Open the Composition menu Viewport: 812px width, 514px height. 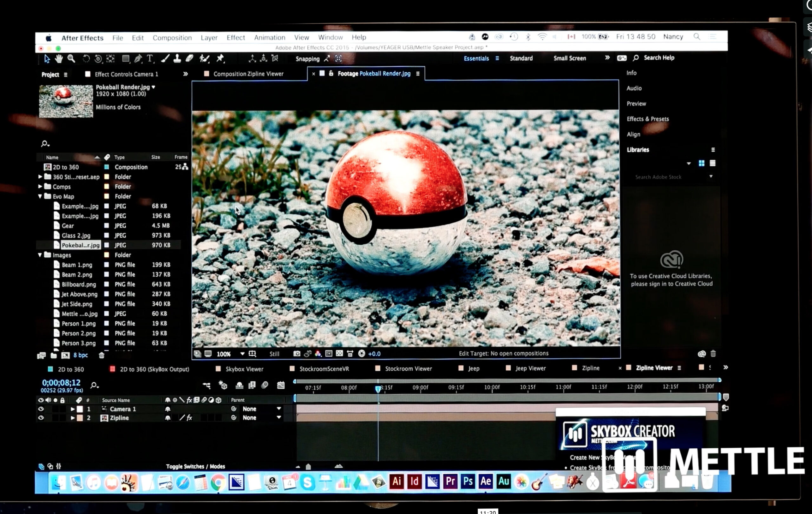[x=172, y=37]
